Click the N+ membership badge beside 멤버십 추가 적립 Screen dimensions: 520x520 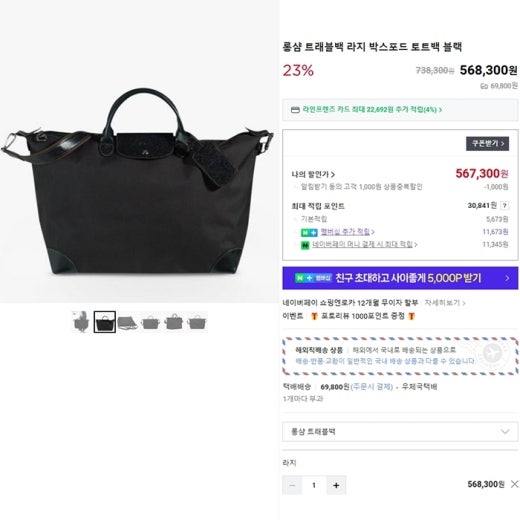click(x=309, y=232)
